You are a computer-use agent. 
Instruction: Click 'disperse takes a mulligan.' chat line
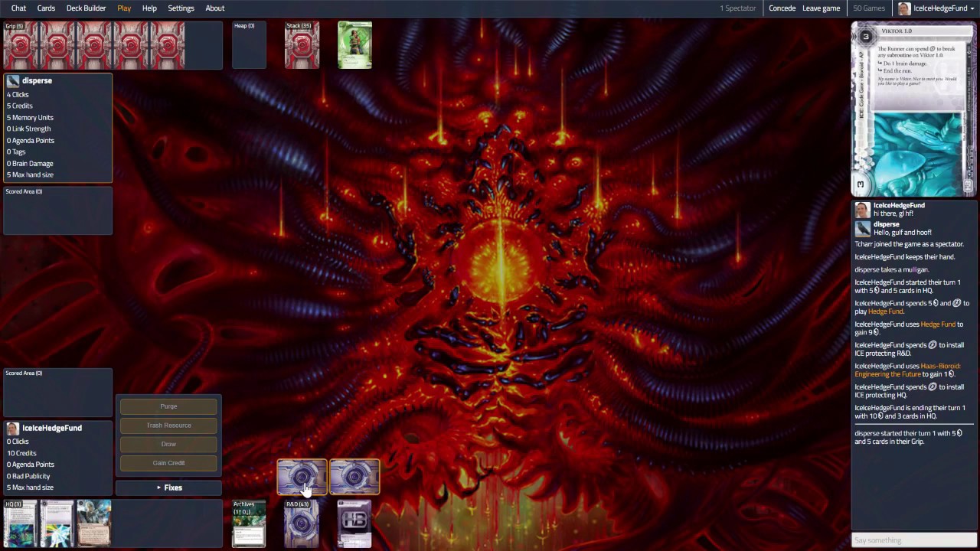tap(892, 269)
